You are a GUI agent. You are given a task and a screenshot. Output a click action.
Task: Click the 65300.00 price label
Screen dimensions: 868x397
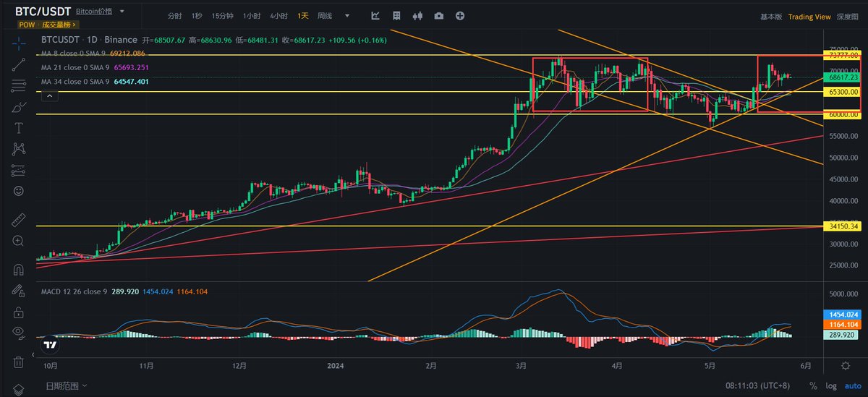pos(842,92)
